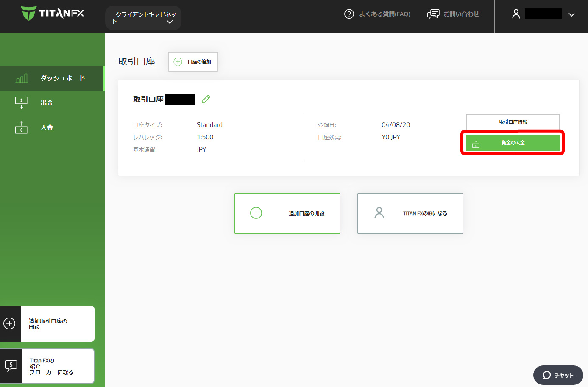This screenshot has height=387, width=588.
Task: Click the お問い合わせ chat bubble icon
Action: tap(433, 14)
